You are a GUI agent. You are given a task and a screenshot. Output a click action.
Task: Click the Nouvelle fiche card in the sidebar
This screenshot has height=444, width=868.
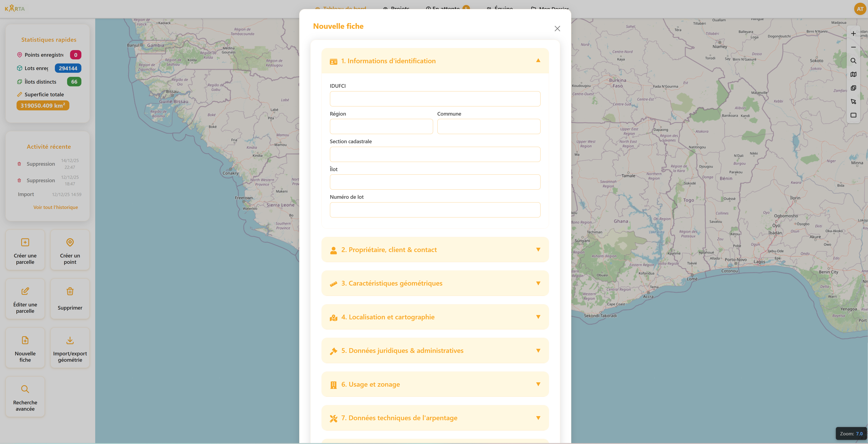coord(25,348)
